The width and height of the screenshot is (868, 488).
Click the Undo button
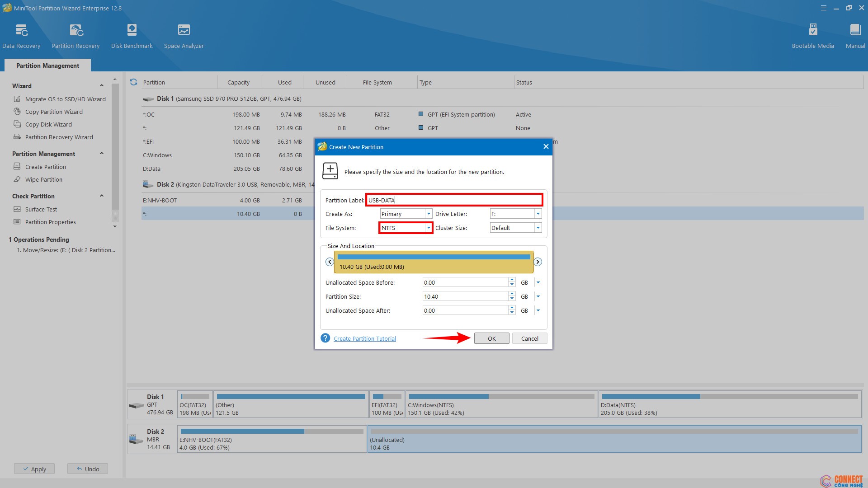pyautogui.click(x=88, y=469)
